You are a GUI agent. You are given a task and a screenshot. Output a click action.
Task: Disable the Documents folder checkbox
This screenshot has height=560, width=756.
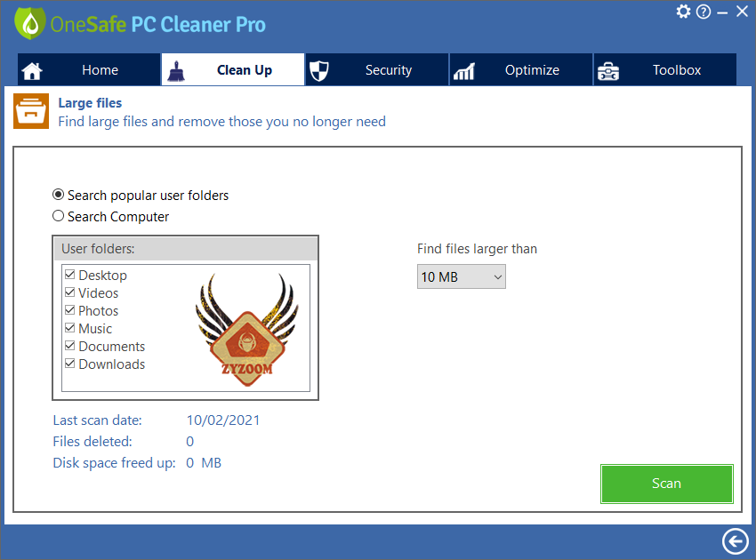tap(70, 346)
